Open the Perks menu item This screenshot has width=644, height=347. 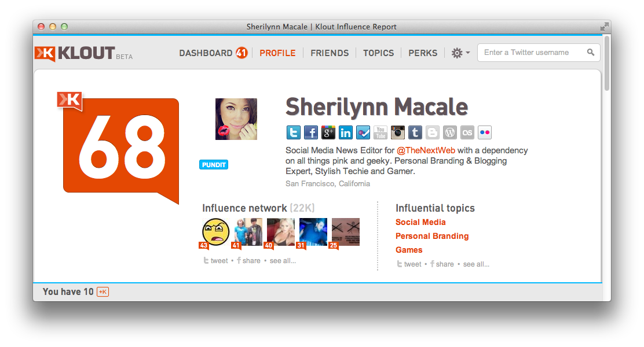423,53
